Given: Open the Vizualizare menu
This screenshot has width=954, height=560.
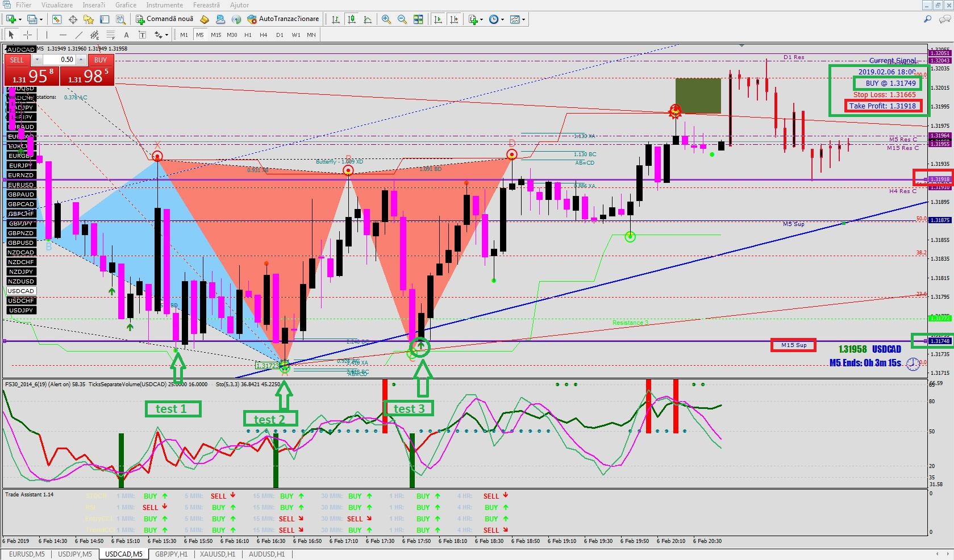Looking at the screenshot, I should [57, 5].
